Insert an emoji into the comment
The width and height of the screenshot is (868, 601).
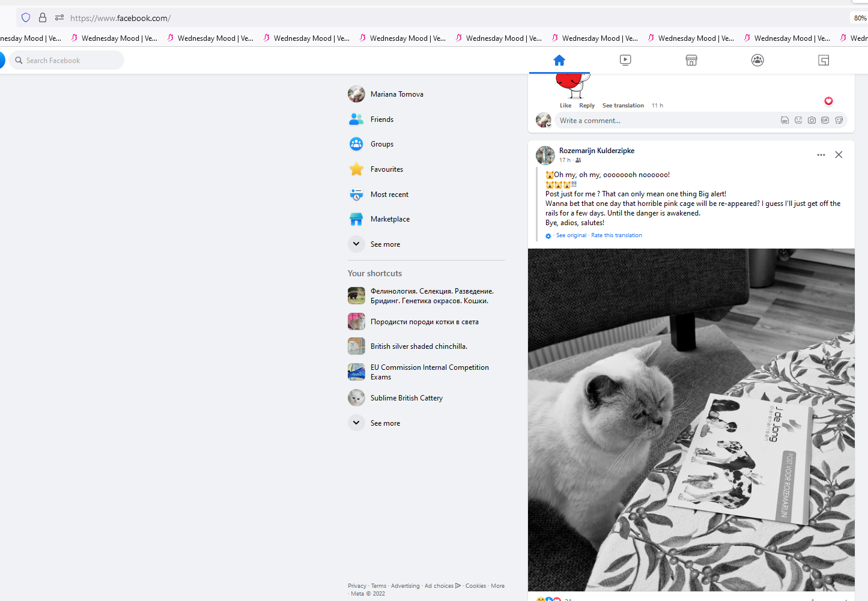[x=798, y=120]
